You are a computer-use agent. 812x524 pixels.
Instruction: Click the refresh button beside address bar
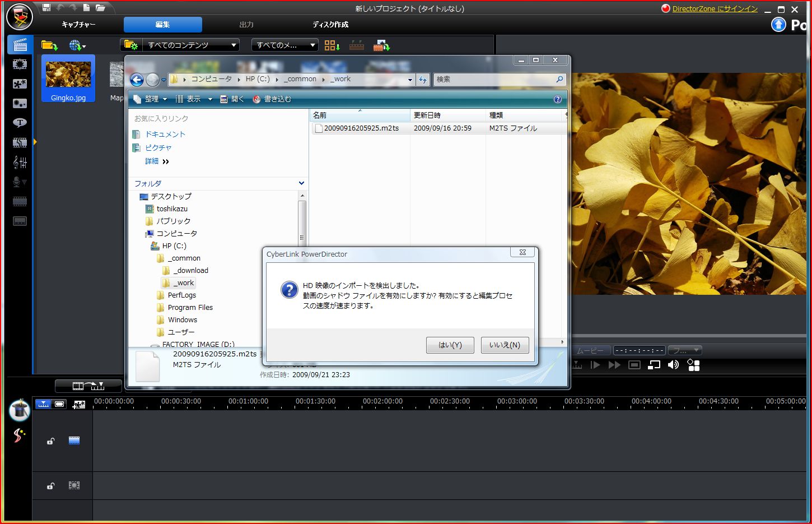[x=423, y=80]
